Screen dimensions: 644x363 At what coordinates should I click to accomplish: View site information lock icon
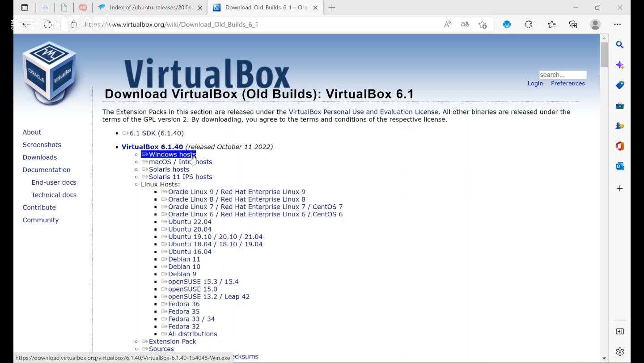point(74,25)
